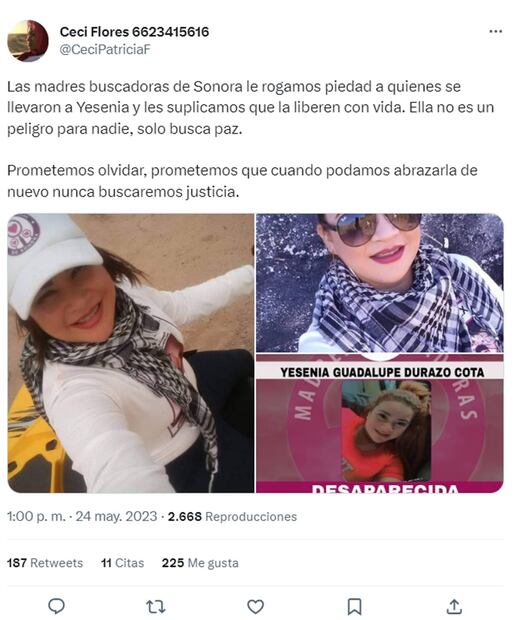Open the photo of woman in white cap

tap(131, 353)
